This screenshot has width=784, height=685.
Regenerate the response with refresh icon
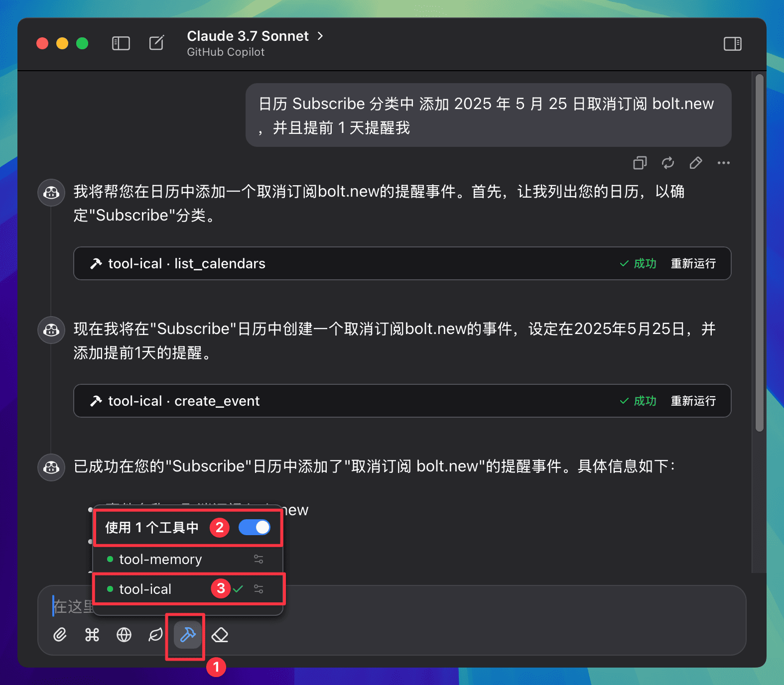tap(667, 163)
